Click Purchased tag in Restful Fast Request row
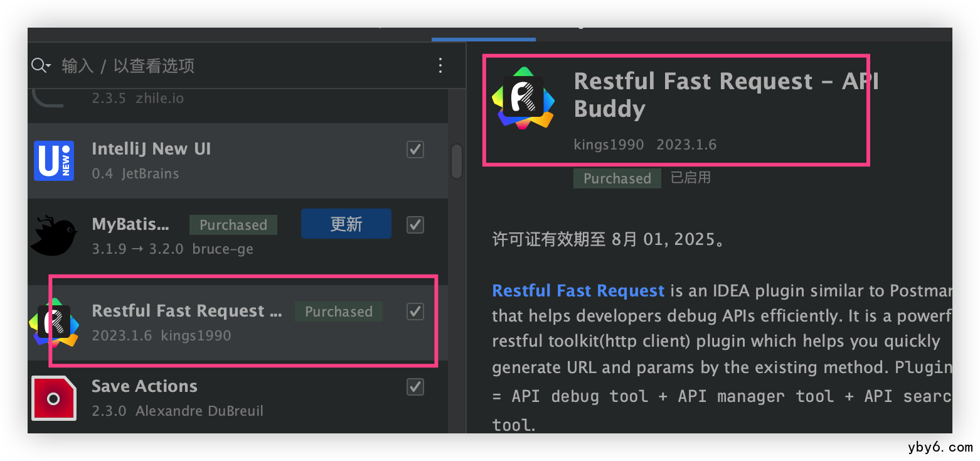 [339, 312]
